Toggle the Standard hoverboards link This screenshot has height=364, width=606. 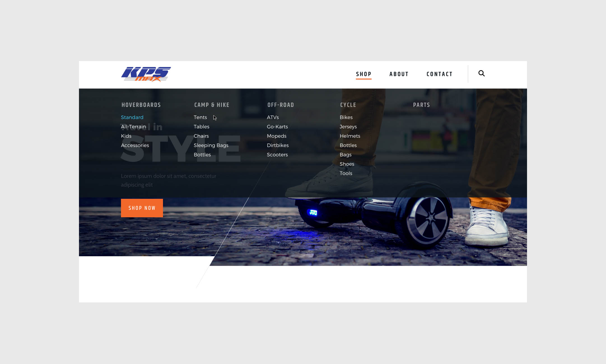tap(132, 117)
